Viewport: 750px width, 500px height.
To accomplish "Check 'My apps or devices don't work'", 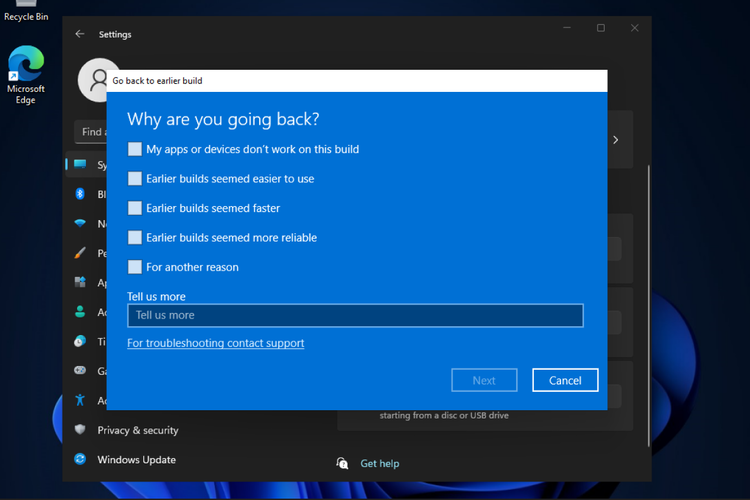I will coord(135,149).
